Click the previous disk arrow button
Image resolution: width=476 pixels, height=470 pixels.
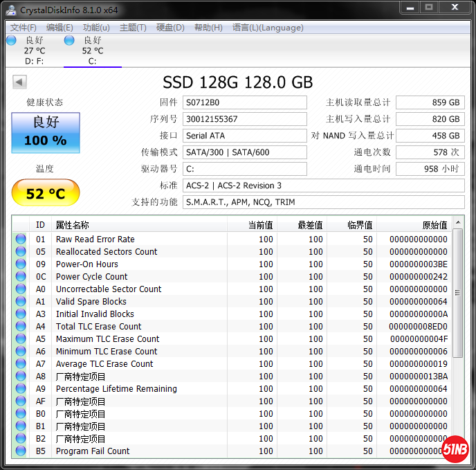pos(19,82)
